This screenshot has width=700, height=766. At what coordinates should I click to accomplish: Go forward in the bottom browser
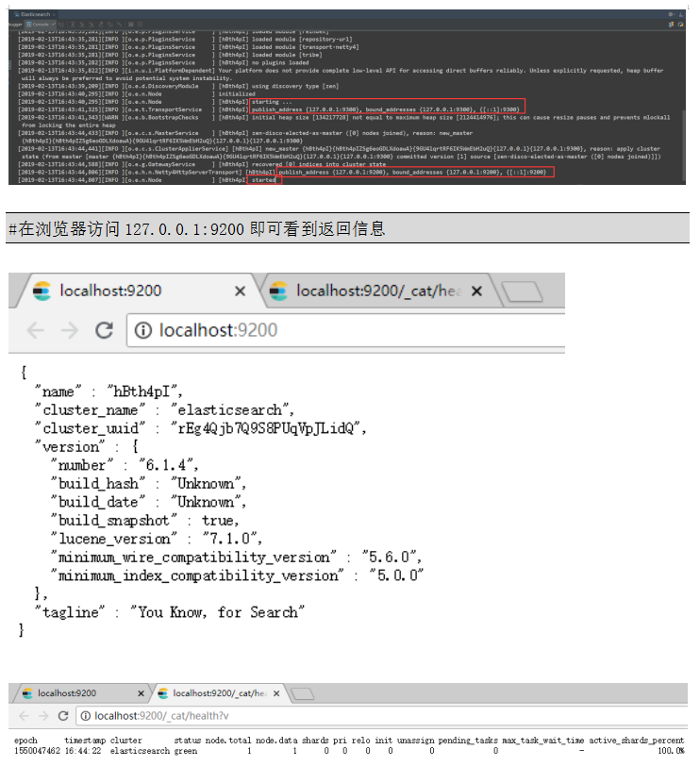pyautogui.click(x=43, y=716)
